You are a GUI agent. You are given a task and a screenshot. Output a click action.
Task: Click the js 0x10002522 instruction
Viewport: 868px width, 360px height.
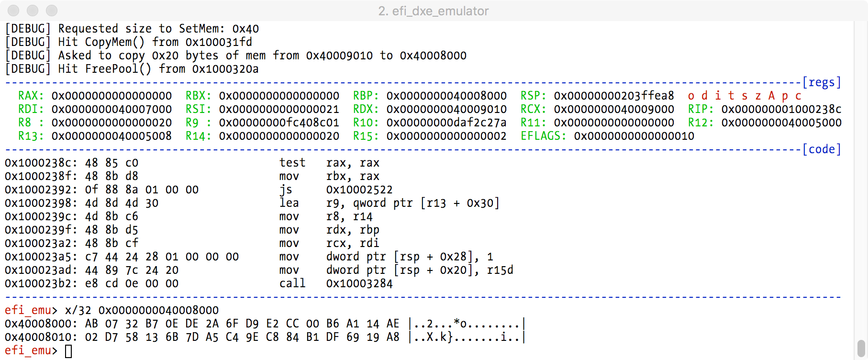click(x=335, y=190)
